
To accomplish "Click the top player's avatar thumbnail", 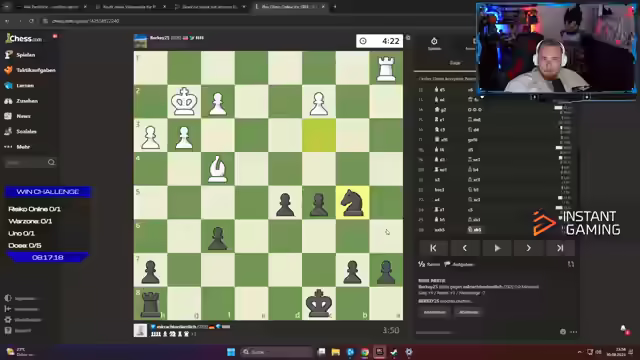I will click(140, 41).
